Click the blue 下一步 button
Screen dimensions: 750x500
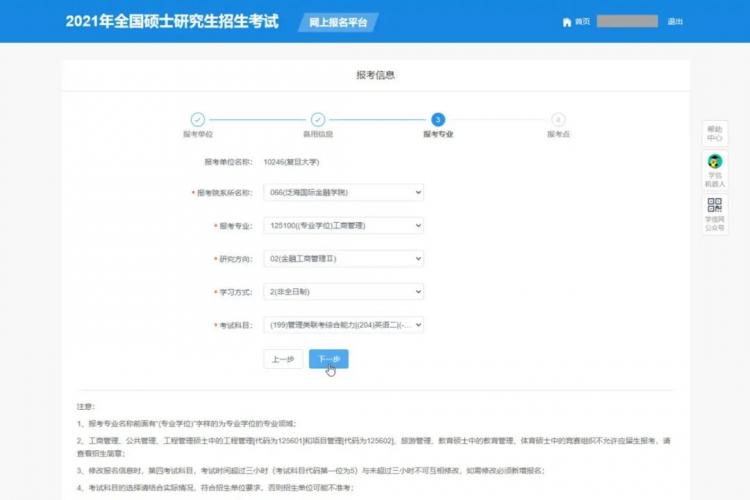coord(329,359)
